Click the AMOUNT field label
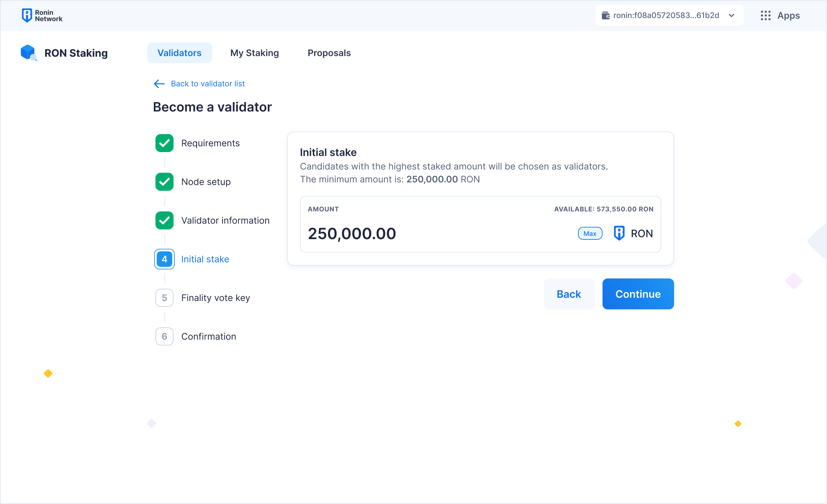827x504 pixels. pyautogui.click(x=323, y=209)
